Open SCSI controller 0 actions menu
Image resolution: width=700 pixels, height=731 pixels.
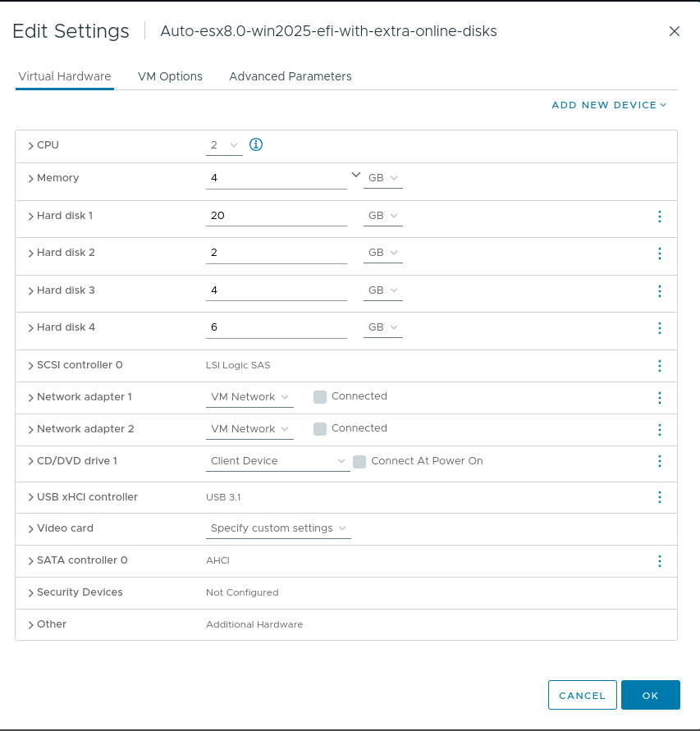[x=660, y=366]
